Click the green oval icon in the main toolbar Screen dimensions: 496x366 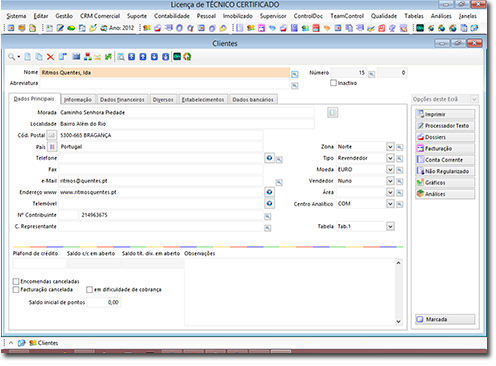point(71,28)
